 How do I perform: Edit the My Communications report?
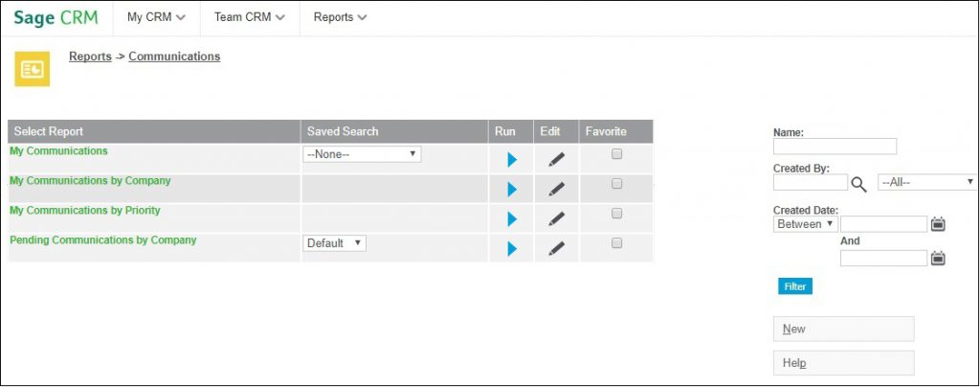tap(556, 159)
